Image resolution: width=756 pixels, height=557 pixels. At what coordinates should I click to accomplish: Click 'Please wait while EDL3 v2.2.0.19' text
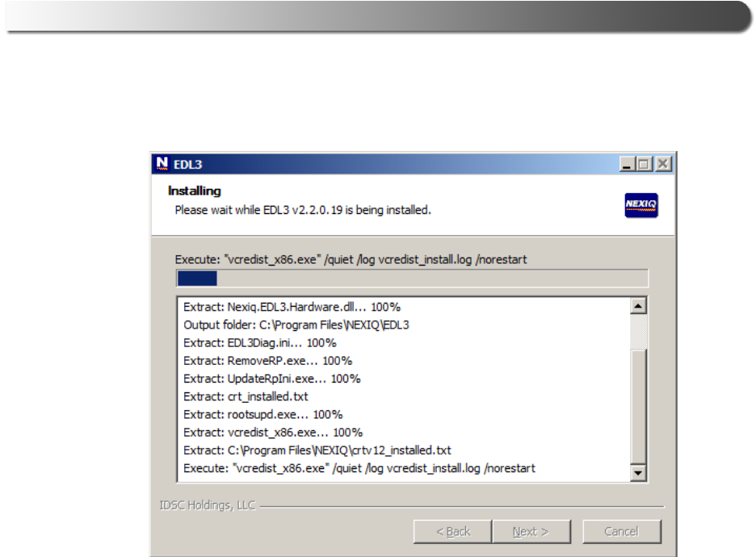[x=303, y=210]
